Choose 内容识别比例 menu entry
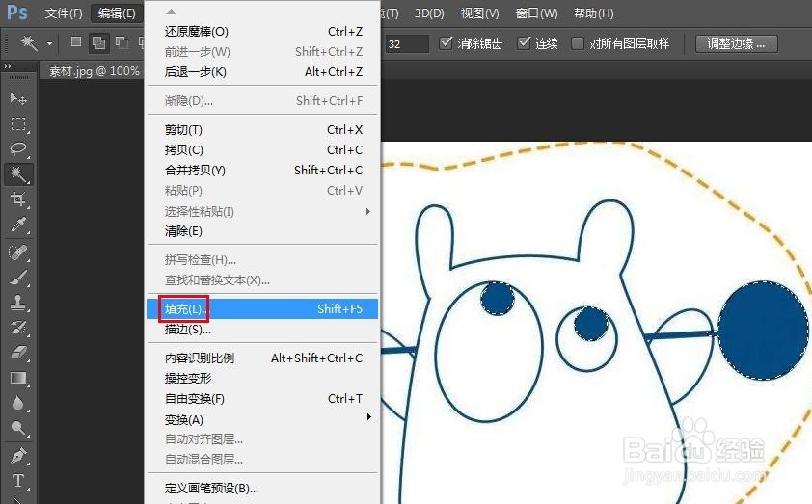 [x=262, y=358]
